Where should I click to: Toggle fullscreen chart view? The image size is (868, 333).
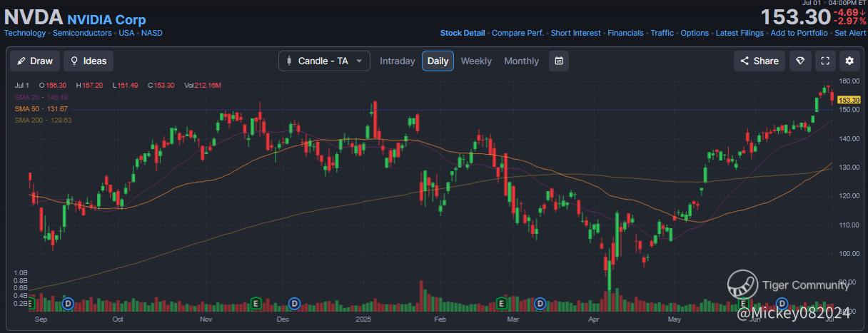824,61
